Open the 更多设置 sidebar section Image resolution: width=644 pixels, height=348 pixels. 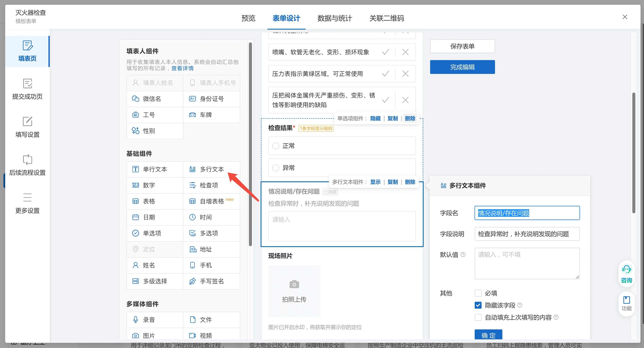click(x=27, y=203)
